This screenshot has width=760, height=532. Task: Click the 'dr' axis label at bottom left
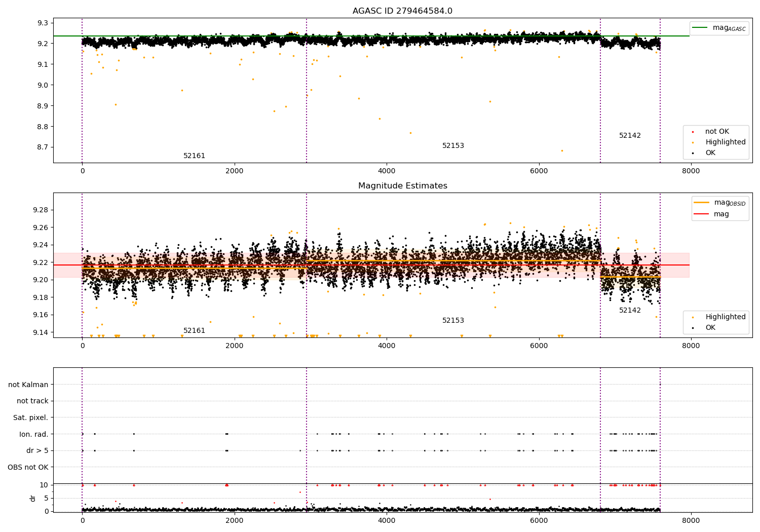[33, 498]
